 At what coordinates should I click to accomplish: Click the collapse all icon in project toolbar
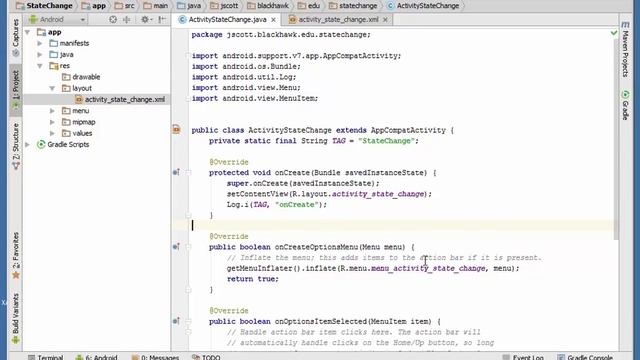pyautogui.click(x=127, y=19)
